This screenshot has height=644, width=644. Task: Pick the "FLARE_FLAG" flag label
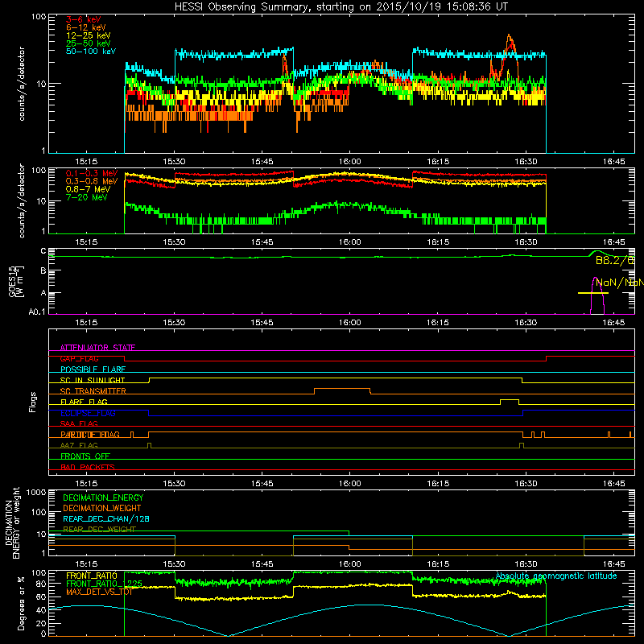tap(84, 402)
